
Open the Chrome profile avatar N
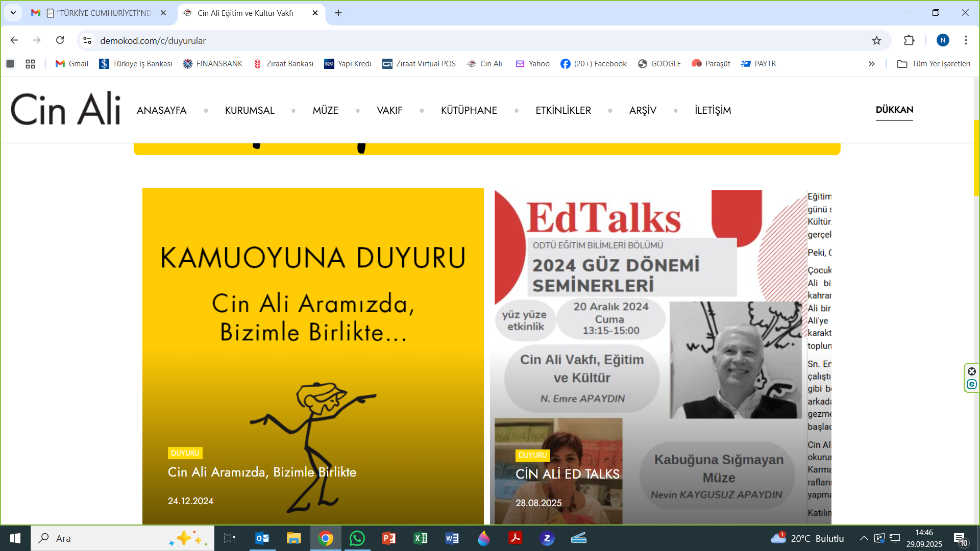(x=942, y=40)
